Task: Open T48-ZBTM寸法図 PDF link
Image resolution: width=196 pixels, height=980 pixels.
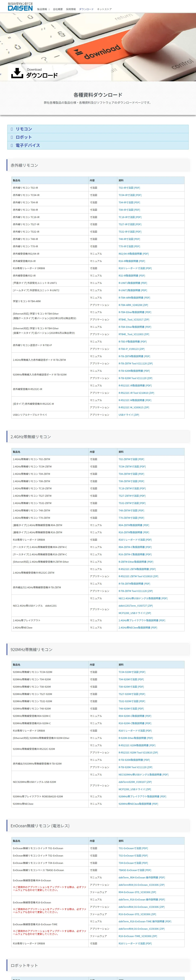Action: [131, 511]
